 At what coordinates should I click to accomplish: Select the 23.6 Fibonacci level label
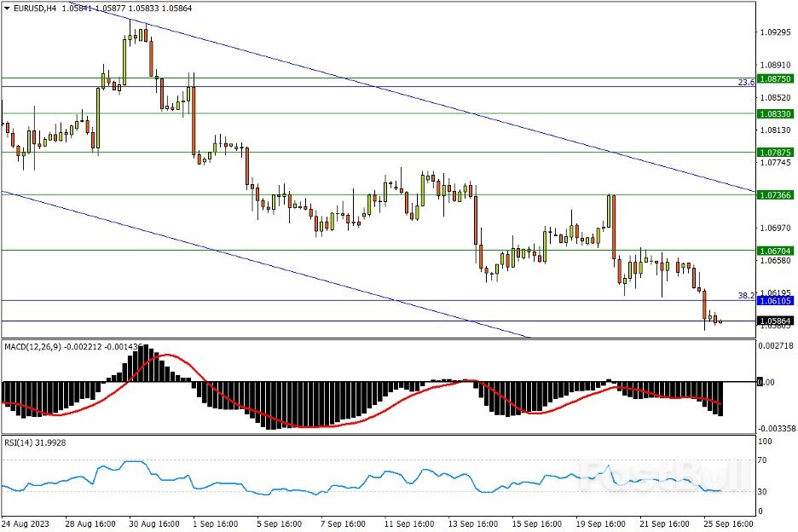tap(745, 83)
